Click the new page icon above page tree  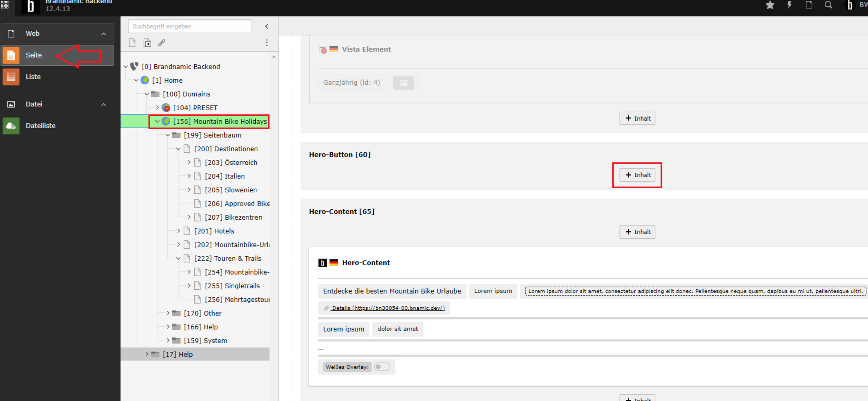132,43
